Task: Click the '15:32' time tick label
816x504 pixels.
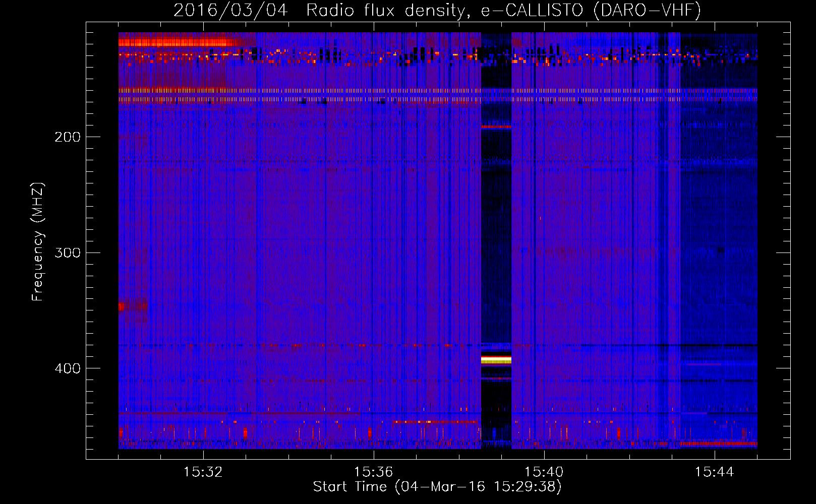Action: point(203,472)
